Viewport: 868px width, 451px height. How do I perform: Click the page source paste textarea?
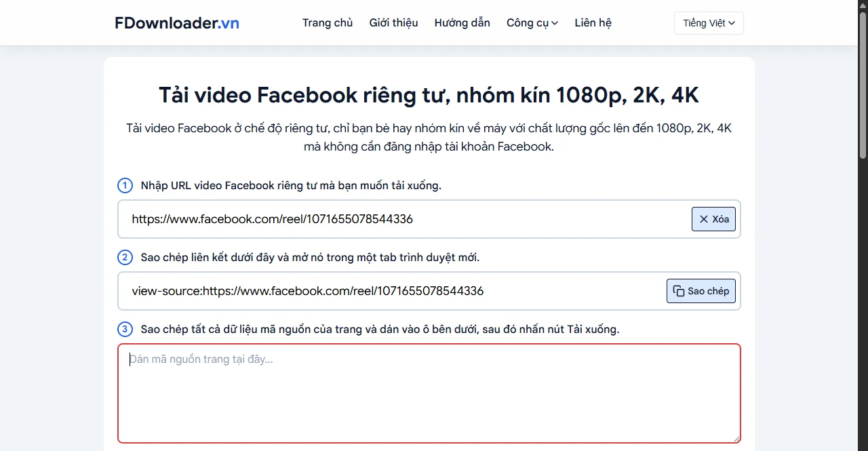[429, 393]
